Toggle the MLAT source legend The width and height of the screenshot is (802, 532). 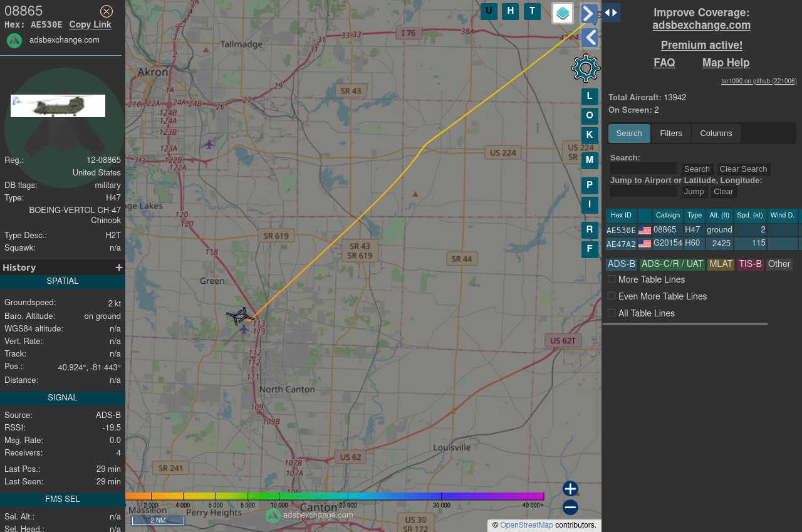tap(721, 264)
